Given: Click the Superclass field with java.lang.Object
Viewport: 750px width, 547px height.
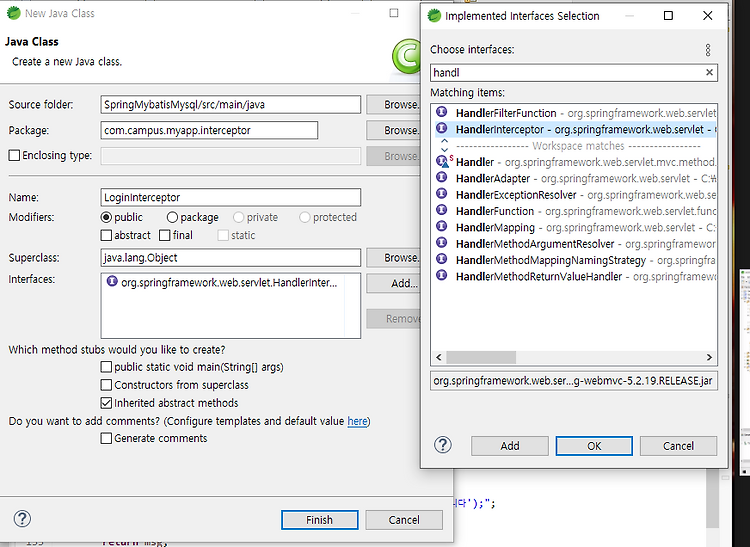Looking at the screenshot, I should click(x=231, y=257).
